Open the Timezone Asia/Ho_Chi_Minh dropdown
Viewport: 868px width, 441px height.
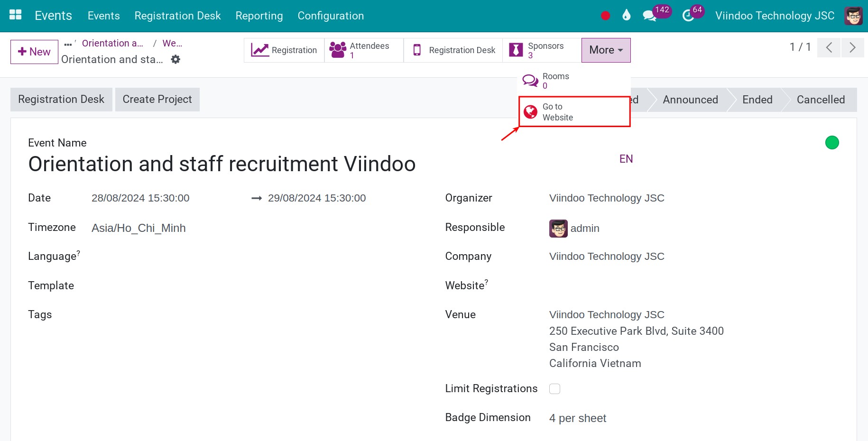pyautogui.click(x=139, y=228)
